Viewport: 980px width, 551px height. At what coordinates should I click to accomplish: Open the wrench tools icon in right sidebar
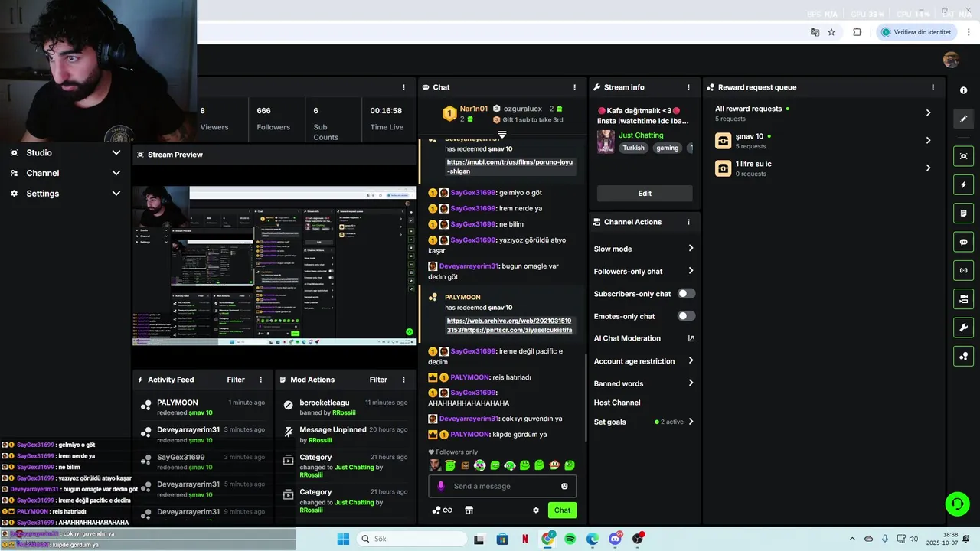point(963,328)
